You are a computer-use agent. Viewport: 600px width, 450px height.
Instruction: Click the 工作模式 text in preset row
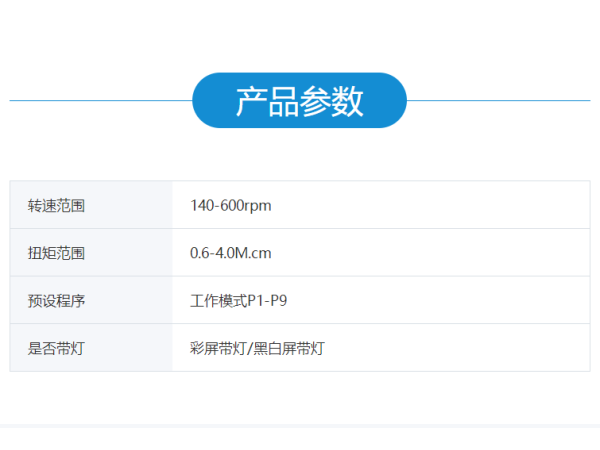(217, 300)
